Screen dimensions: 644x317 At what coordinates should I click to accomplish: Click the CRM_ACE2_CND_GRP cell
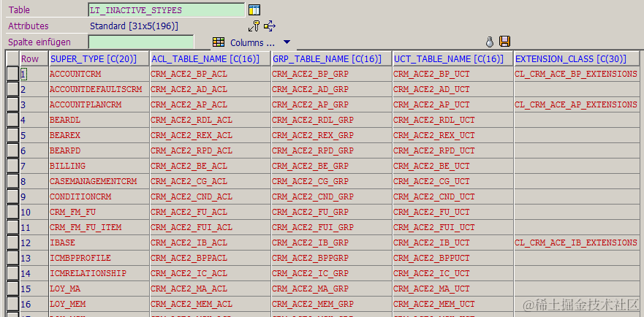pos(331,196)
